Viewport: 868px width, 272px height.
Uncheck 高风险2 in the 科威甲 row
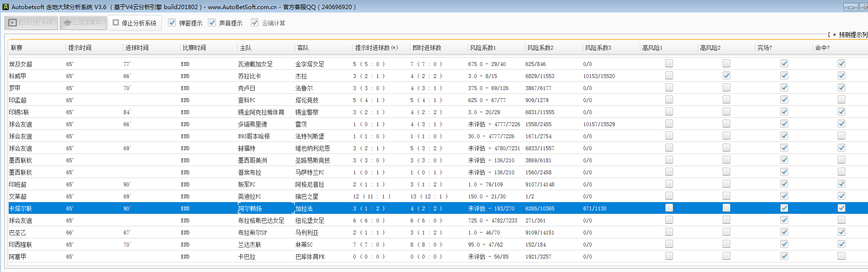pyautogui.click(x=726, y=76)
